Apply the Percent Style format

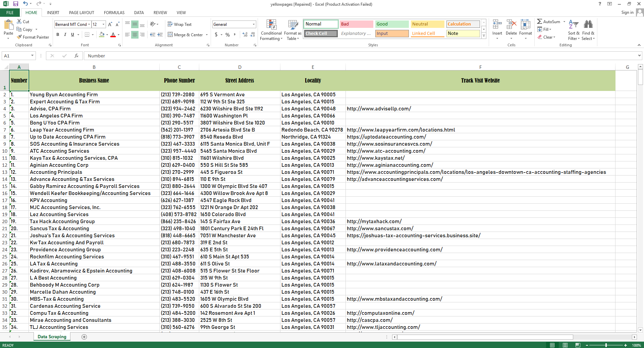point(227,35)
